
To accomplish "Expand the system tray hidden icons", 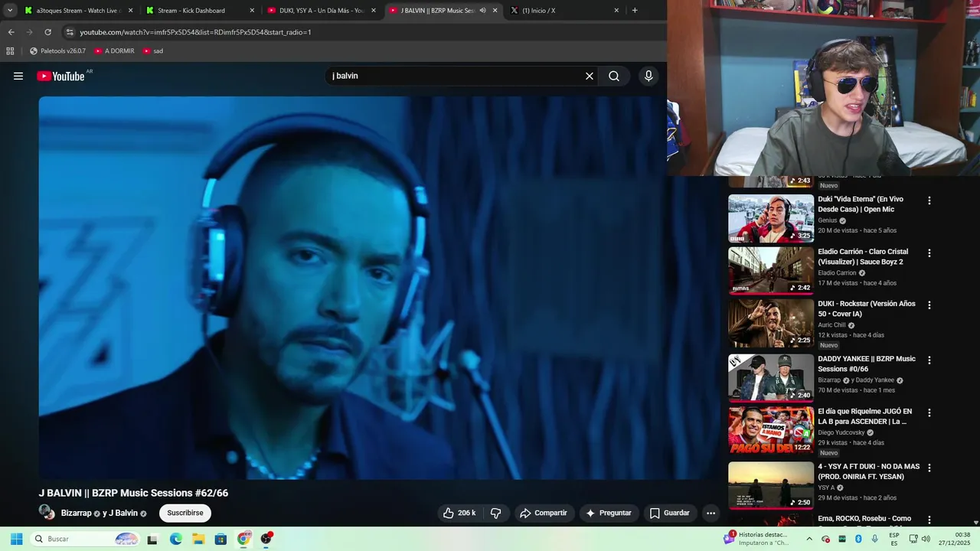I will tap(809, 539).
